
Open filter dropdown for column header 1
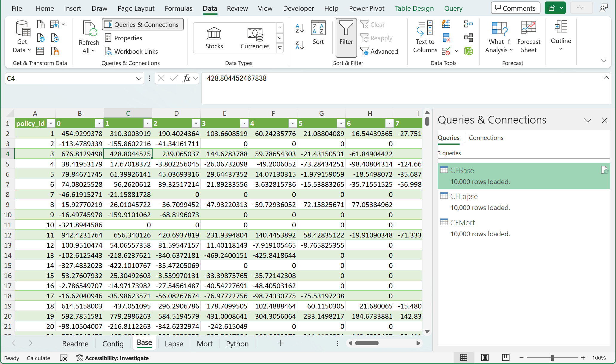click(148, 124)
